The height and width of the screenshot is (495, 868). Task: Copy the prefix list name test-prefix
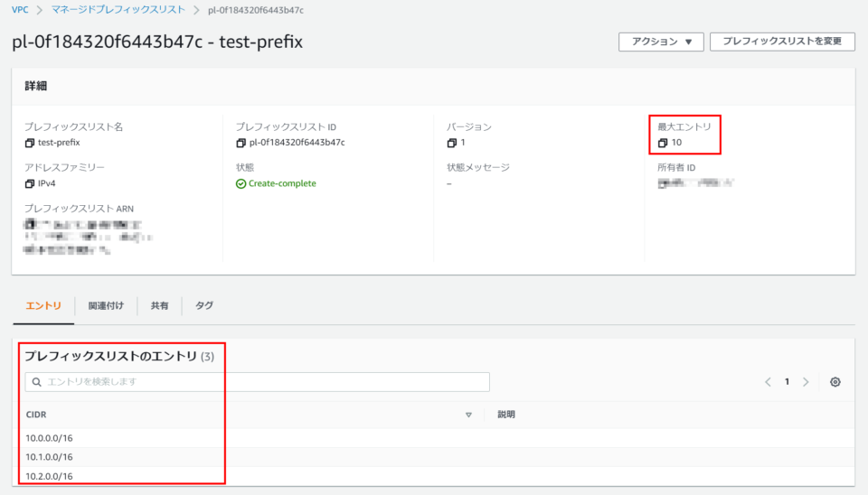(29, 143)
